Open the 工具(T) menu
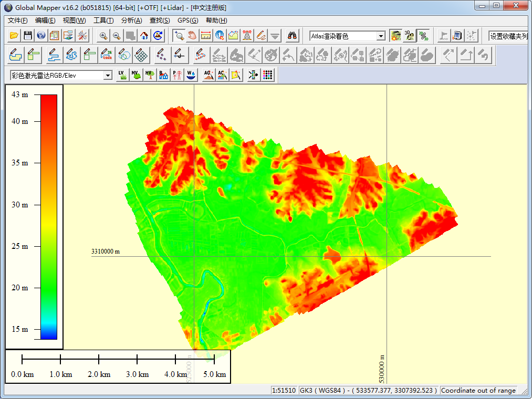The width and height of the screenshot is (532, 399). point(103,20)
